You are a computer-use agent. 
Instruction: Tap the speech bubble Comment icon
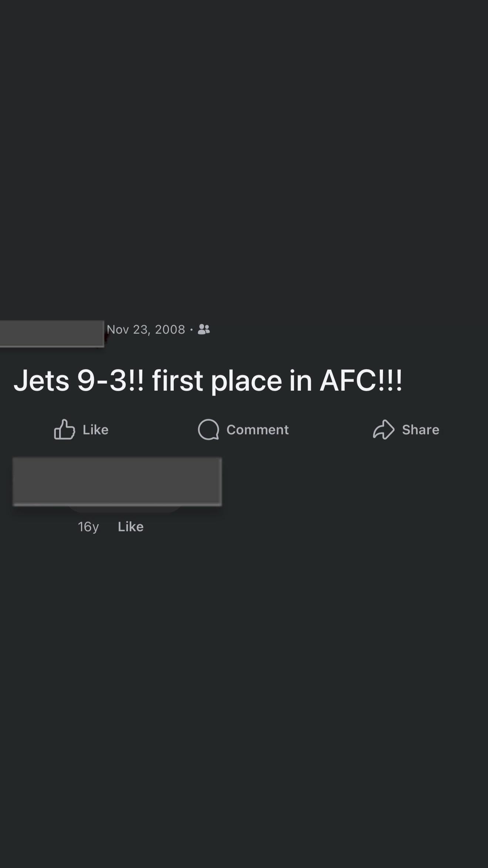[209, 430]
